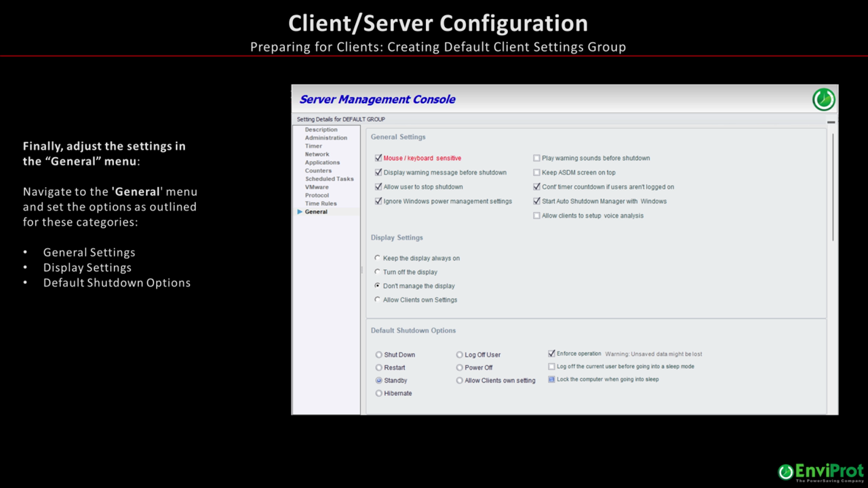Viewport: 868px width, 488px height.
Task: Enable Allow clients to setup voice analysis
Action: click(x=536, y=216)
